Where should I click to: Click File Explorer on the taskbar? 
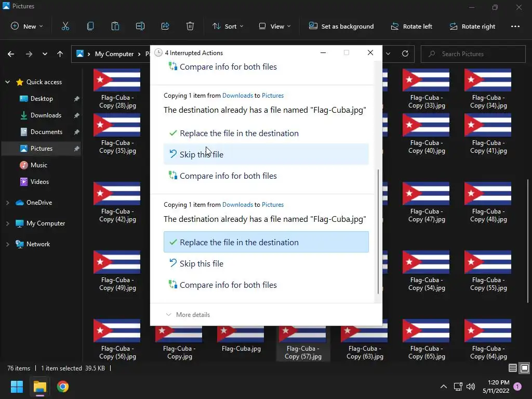39,387
